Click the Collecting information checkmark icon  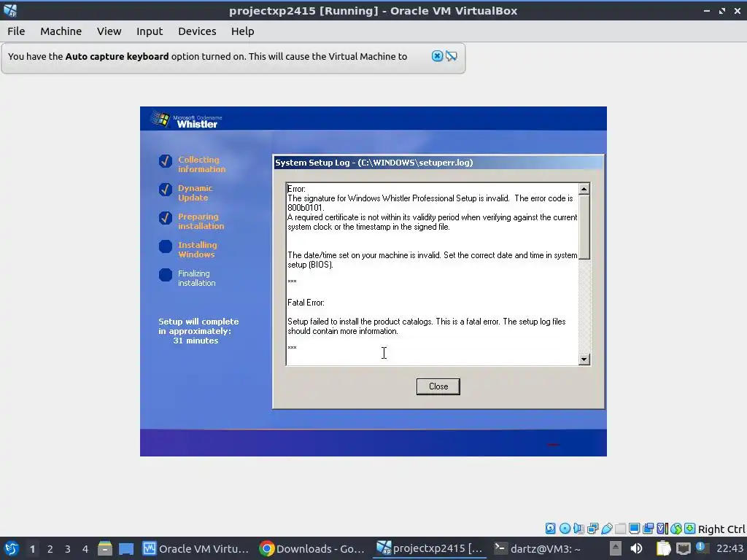click(166, 161)
